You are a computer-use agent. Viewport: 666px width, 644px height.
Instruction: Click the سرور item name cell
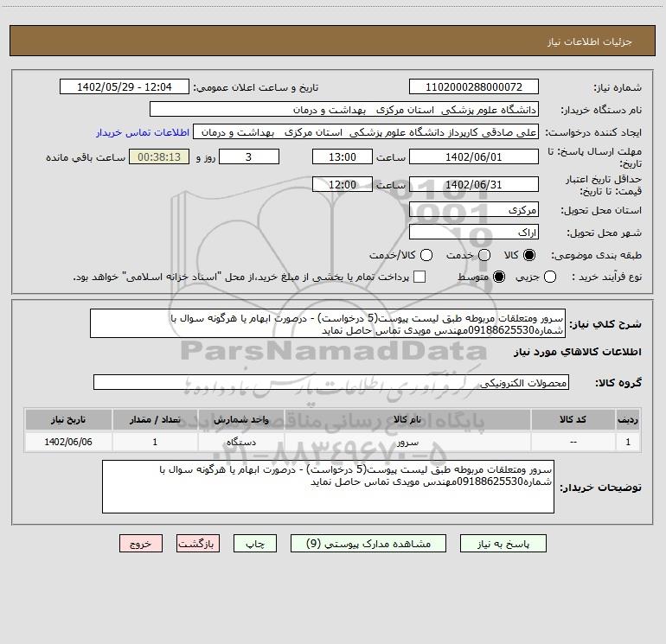pyautogui.click(x=407, y=442)
